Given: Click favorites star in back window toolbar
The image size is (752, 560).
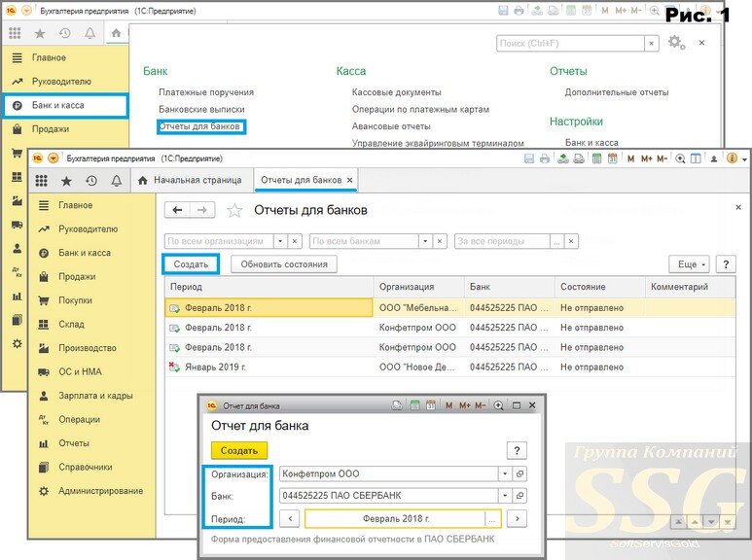Looking at the screenshot, I should [40, 33].
